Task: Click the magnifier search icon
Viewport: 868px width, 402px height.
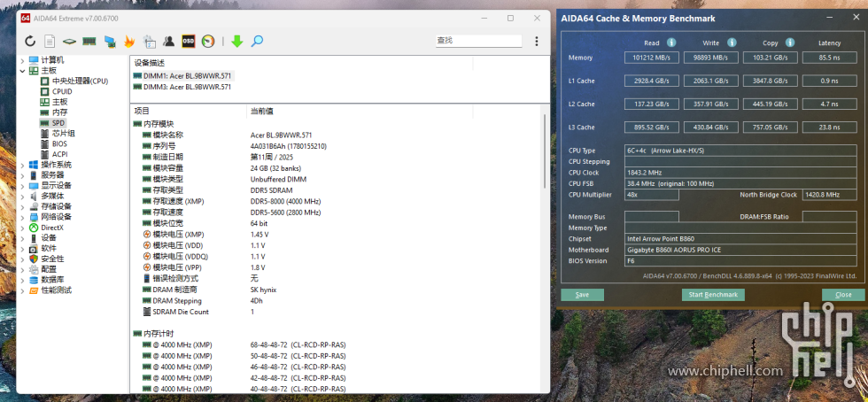Action: (257, 41)
